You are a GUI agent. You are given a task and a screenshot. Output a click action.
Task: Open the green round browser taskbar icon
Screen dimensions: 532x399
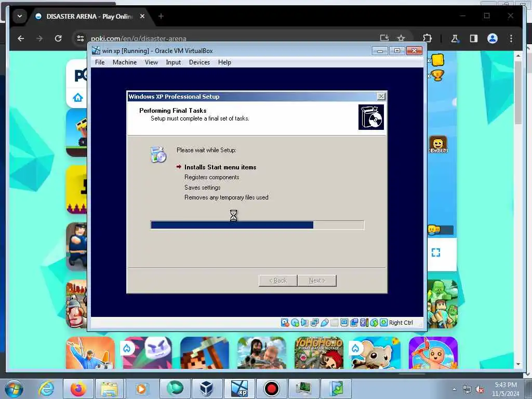point(175,389)
